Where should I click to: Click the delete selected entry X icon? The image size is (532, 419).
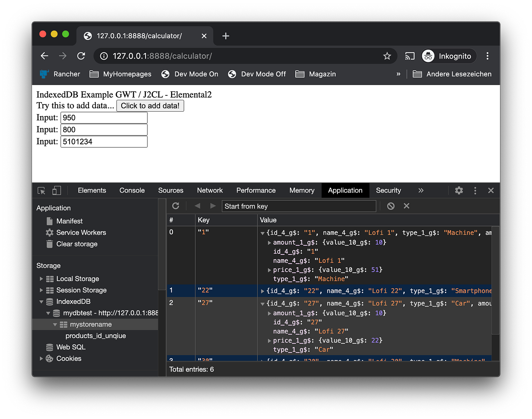[407, 206]
